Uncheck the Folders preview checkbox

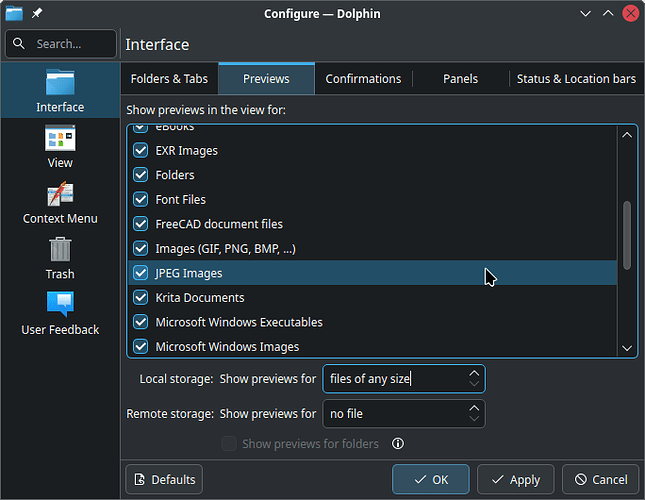pos(141,175)
